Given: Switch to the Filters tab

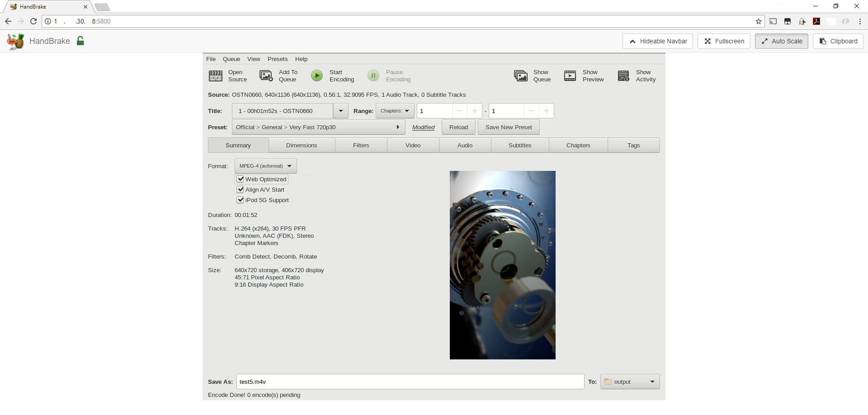Looking at the screenshot, I should pos(361,146).
